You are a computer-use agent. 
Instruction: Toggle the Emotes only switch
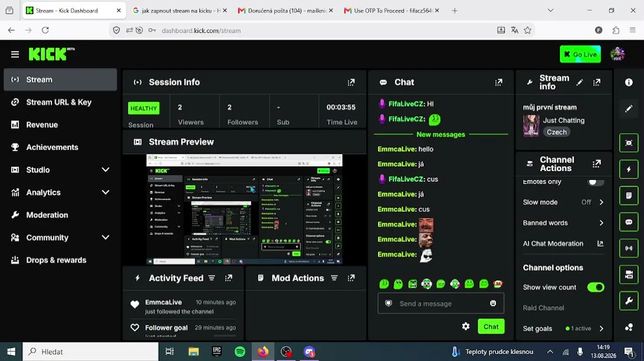point(595,182)
